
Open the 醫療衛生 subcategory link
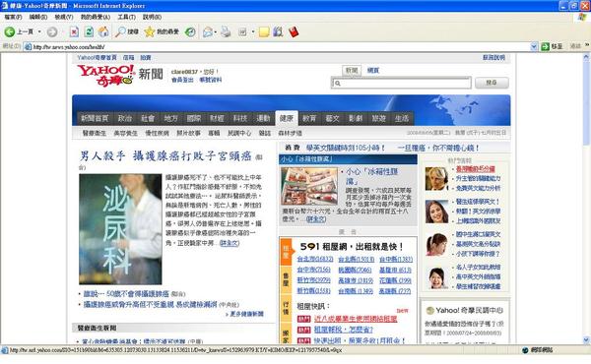pyautogui.click(x=95, y=133)
